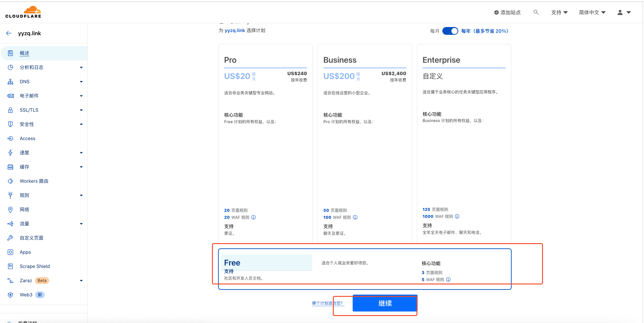
Task: Click the Web3 cube icon
Action: [10, 295]
